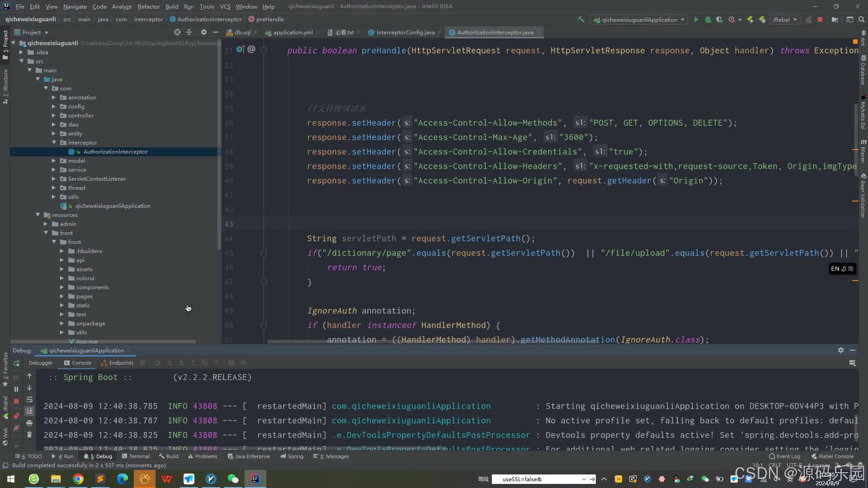Click the useSSL=false address field in the taskbar
The width and height of the screenshot is (868, 488).
click(538, 479)
